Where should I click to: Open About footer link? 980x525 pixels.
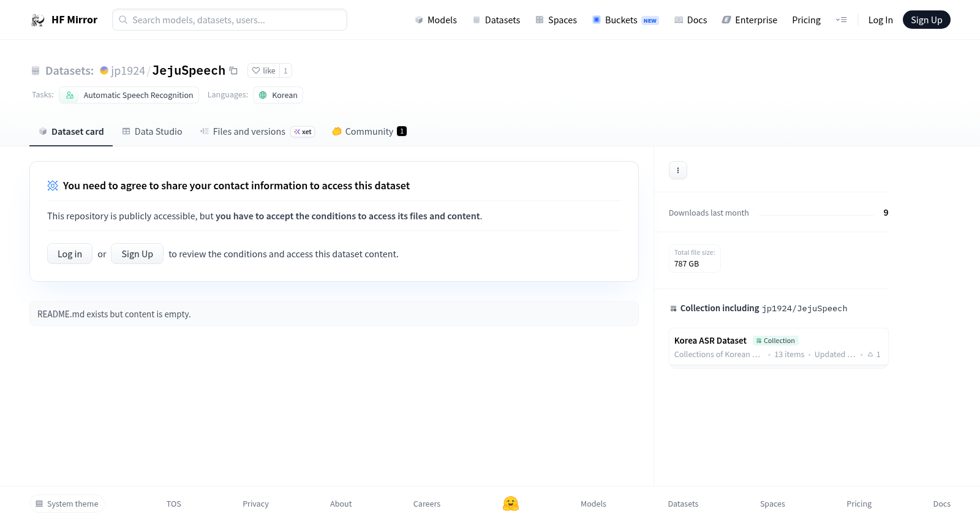tap(341, 504)
